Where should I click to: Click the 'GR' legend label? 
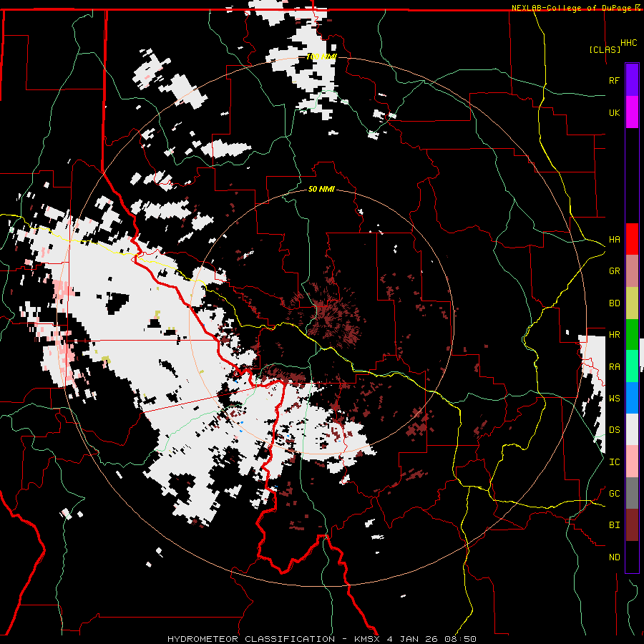point(614,271)
